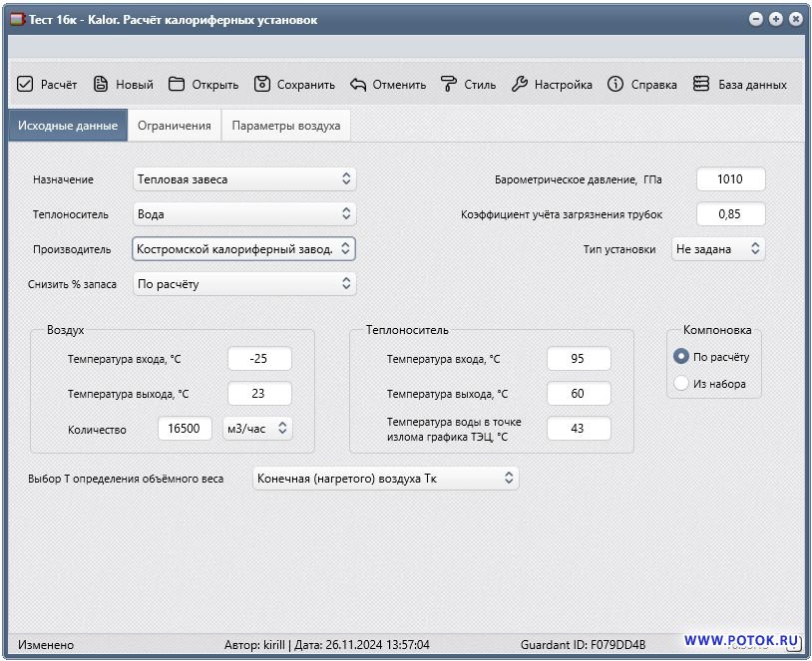812x661 pixels.
Task: Create a new file with Новый icon
Action: click(x=100, y=85)
